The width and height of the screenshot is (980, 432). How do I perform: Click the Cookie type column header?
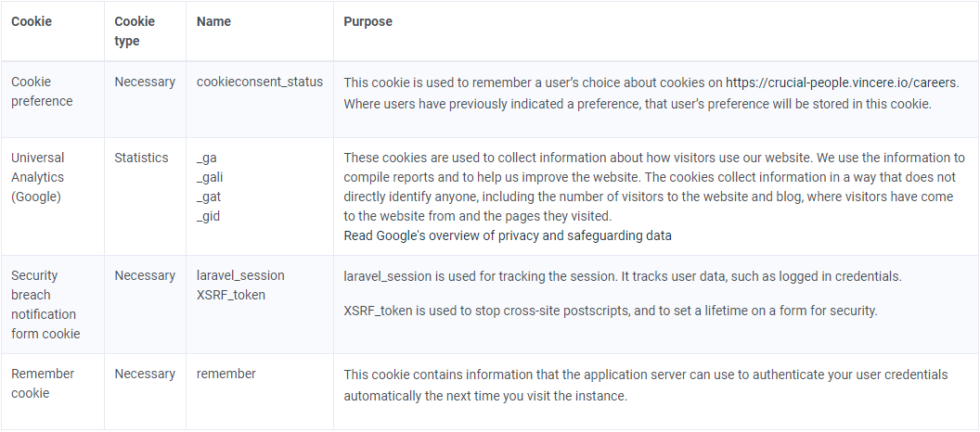point(135,32)
